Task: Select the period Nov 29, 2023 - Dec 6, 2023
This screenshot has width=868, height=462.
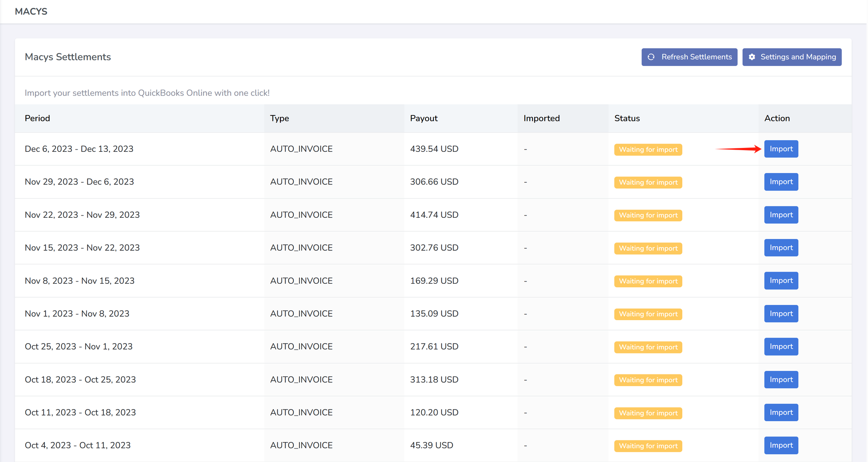Action: click(x=79, y=182)
